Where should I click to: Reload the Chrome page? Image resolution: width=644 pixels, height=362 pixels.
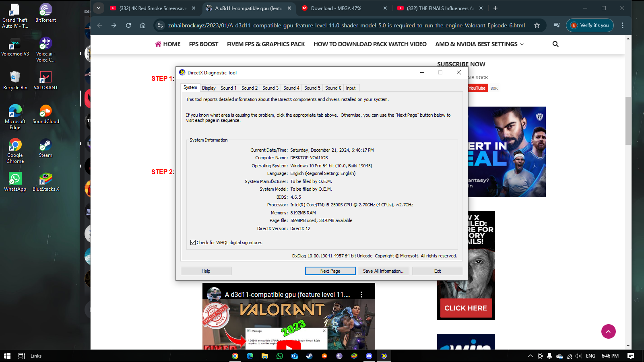(128, 25)
